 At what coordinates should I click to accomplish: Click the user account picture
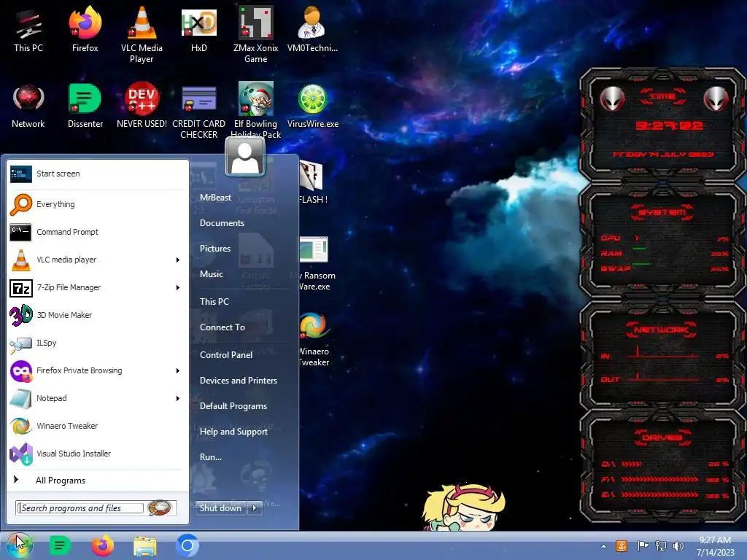coord(245,157)
